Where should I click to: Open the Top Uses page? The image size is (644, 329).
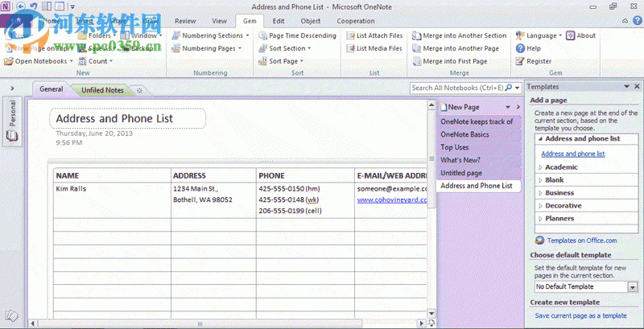[478, 147]
